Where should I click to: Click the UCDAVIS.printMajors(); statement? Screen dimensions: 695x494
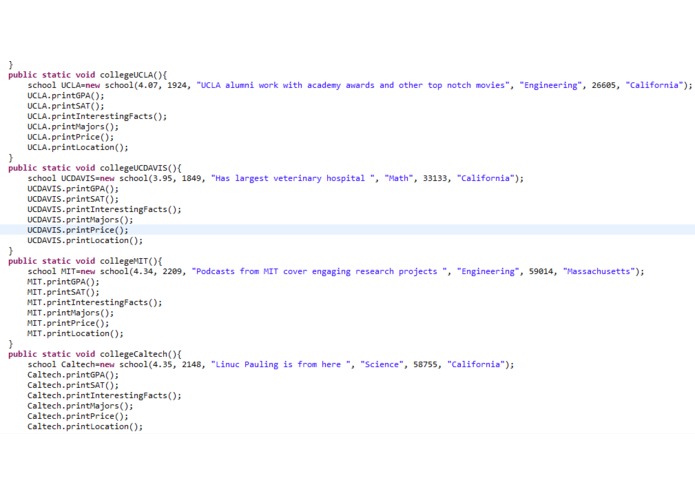click(80, 220)
